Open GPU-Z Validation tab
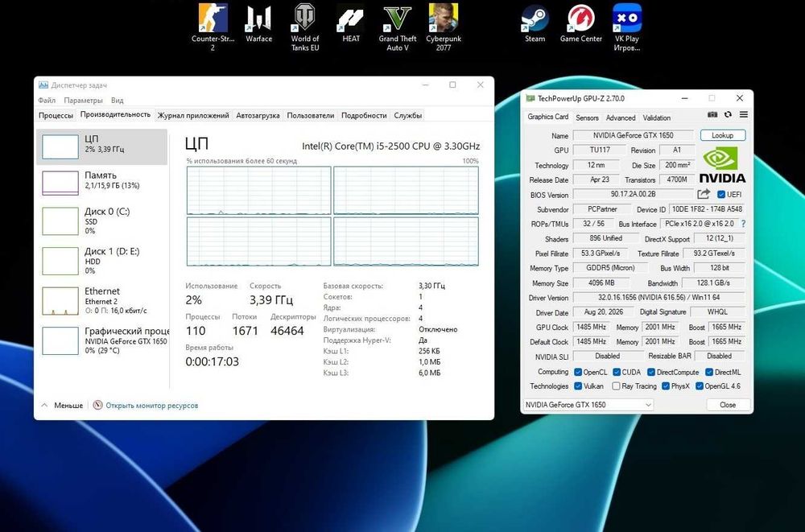Viewport: 805px width, 532px height. (x=657, y=118)
